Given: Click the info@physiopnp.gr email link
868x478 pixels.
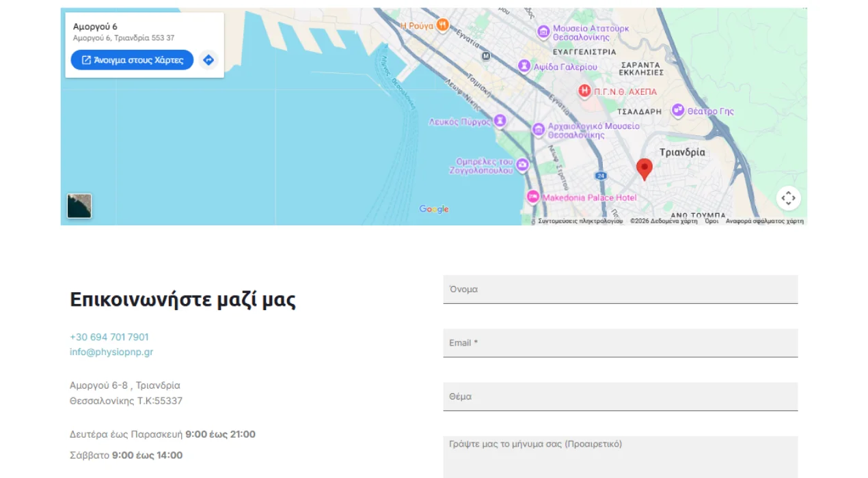Looking at the screenshot, I should [x=111, y=352].
